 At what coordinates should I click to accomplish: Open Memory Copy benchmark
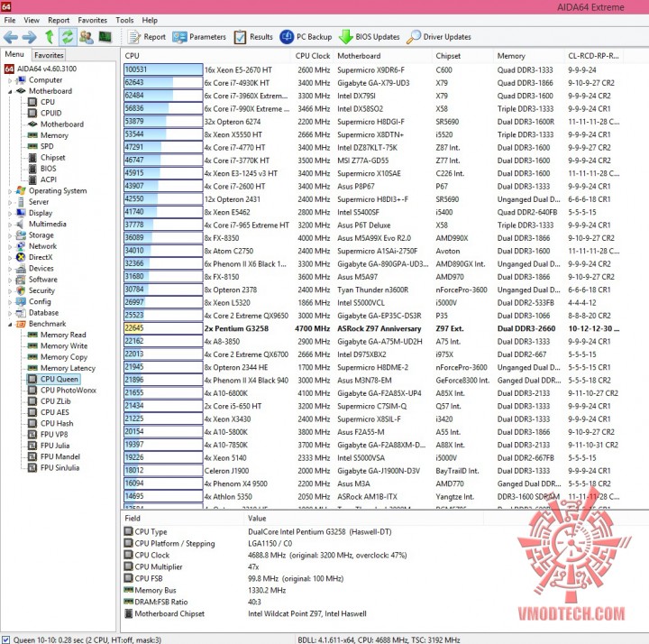pyautogui.click(x=64, y=357)
